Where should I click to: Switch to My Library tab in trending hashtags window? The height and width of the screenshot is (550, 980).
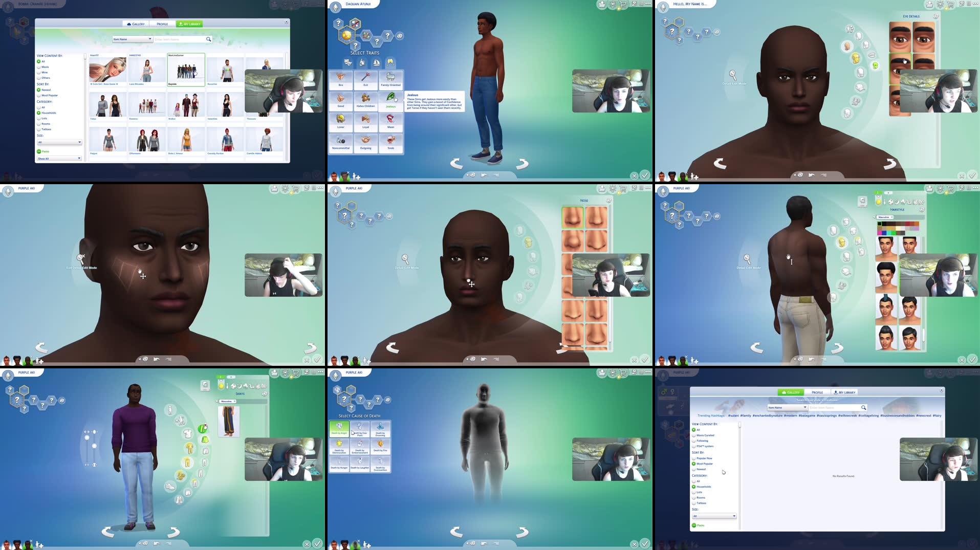844,392
